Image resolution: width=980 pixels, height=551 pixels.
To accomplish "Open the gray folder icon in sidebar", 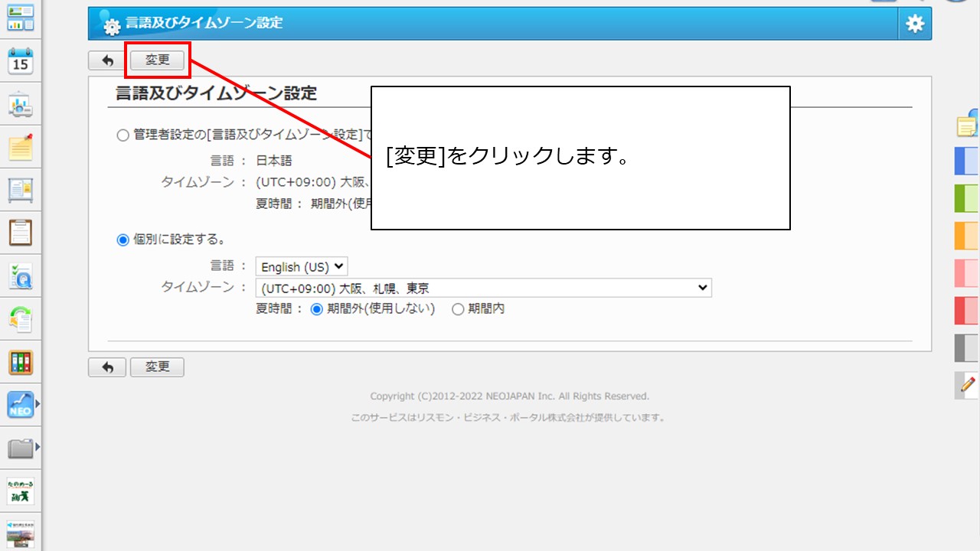I will click(x=21, y=448).
